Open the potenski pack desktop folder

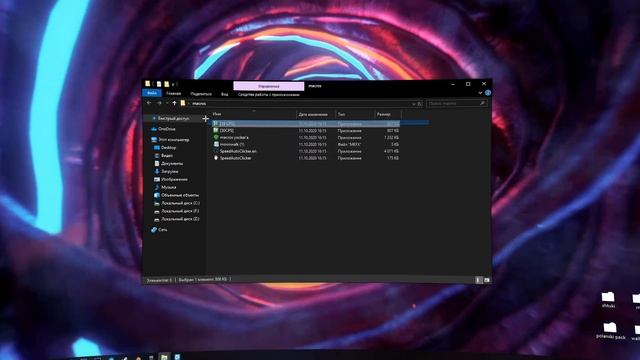(611, 331)
